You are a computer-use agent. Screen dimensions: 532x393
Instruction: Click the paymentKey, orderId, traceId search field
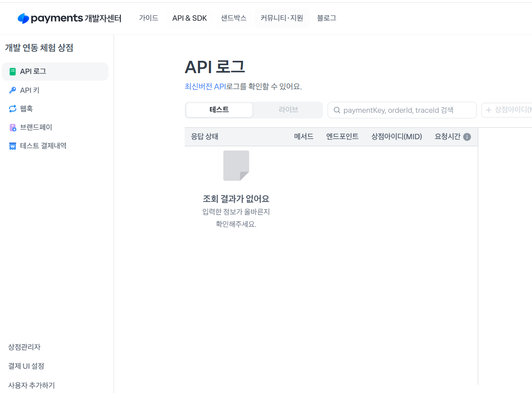[x=402, y=110]
